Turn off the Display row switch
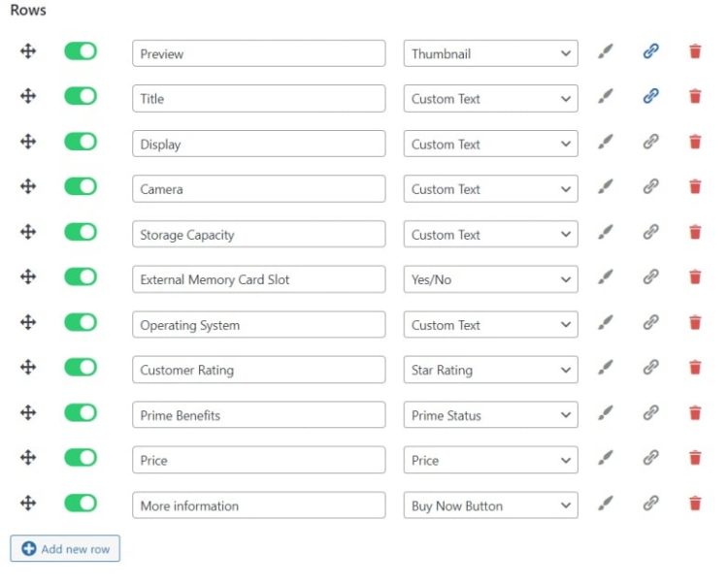728x585 pixels. pos(81,142)
